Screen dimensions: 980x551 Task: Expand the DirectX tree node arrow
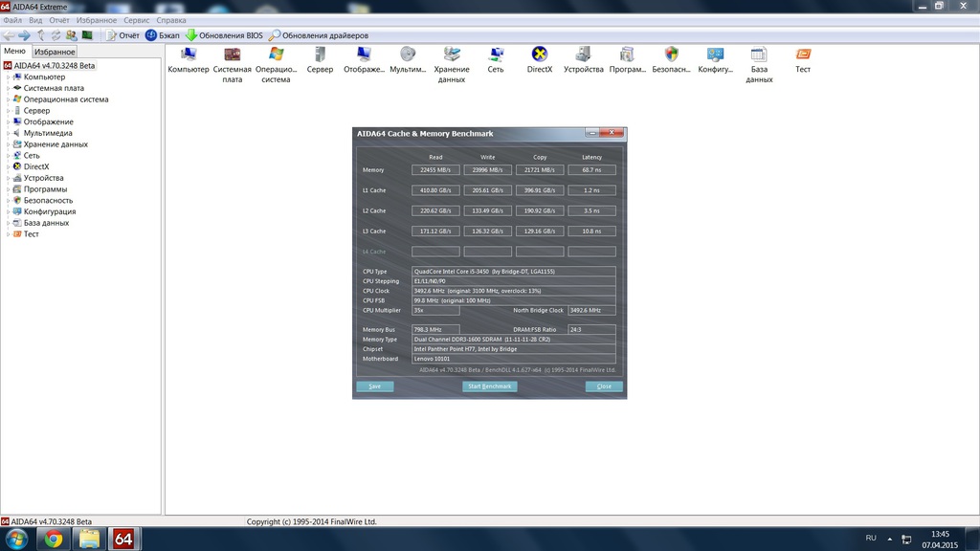(8, 166)
